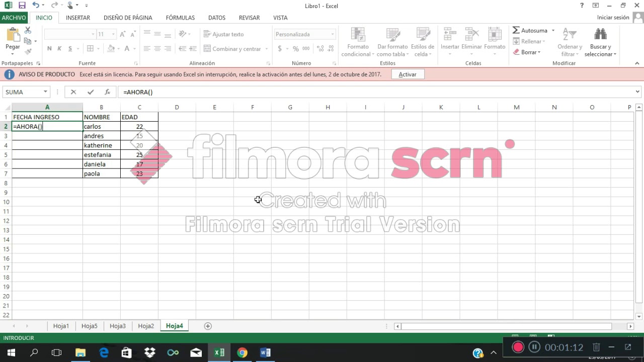Click the vertical scrollbar down arrow
Image resolution: width=644 pixels, height=362 pixels.
[x=639, y=316]
